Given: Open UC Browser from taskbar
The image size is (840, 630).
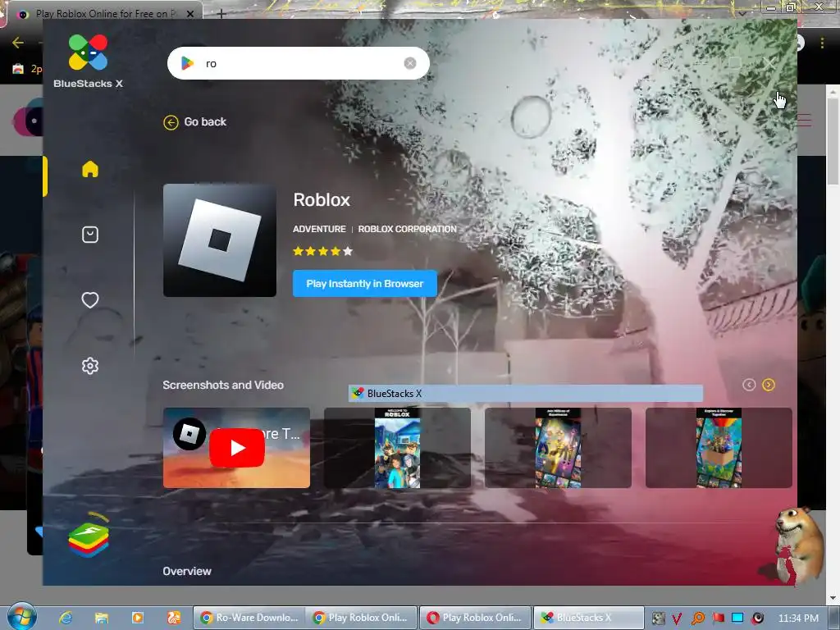Looking at the screenshot, I should click(174, 618).
